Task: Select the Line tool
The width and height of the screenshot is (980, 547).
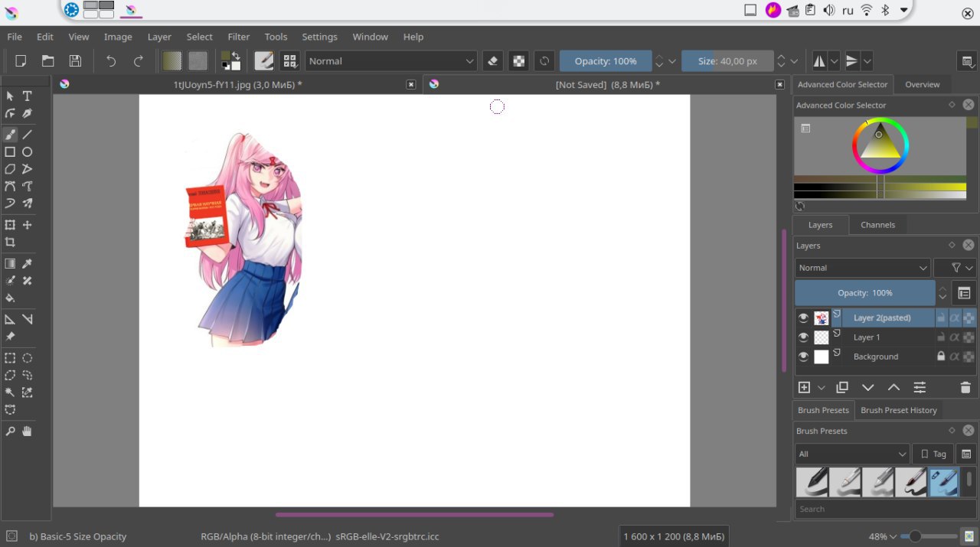Action: (x=27, y=135)
